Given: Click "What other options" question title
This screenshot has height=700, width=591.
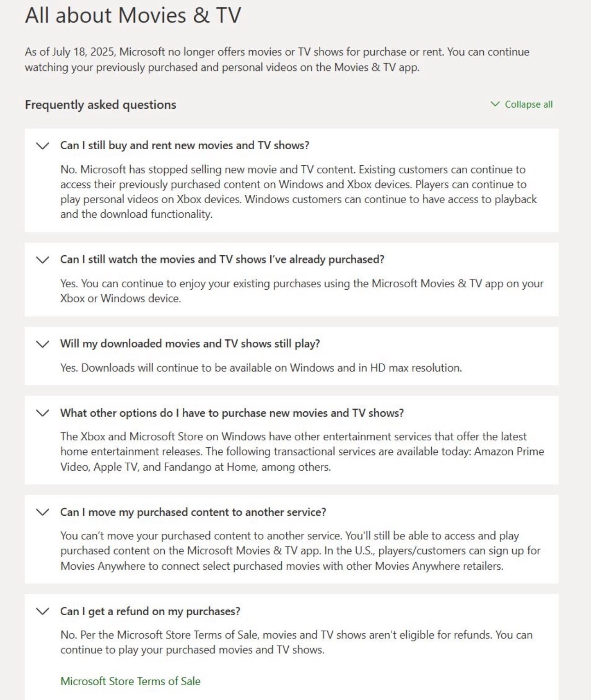Looking at the screenshot, I should coord(232,413).
